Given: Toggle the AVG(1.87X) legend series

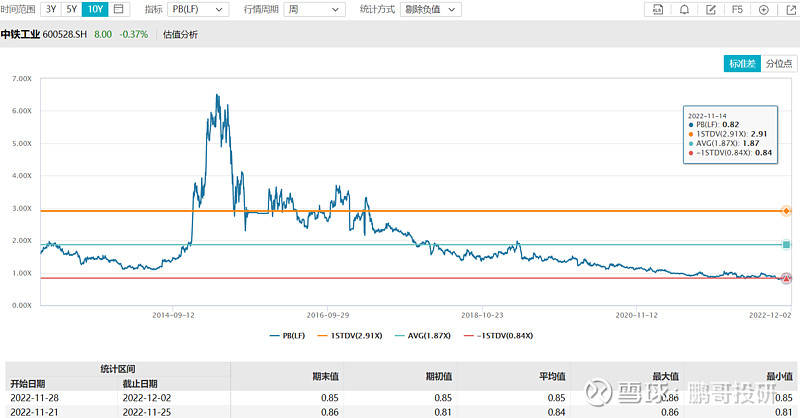Looking at the screenshot, I should (x=423, y=335).
